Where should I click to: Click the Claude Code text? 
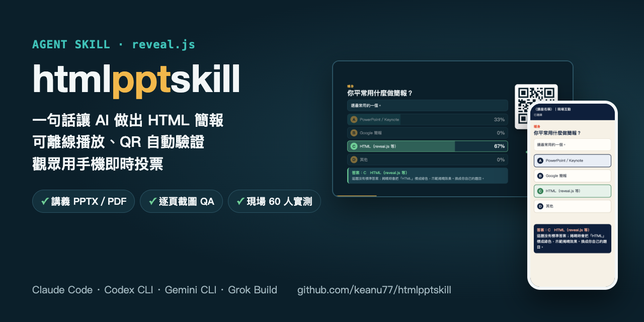click(62, 290)
